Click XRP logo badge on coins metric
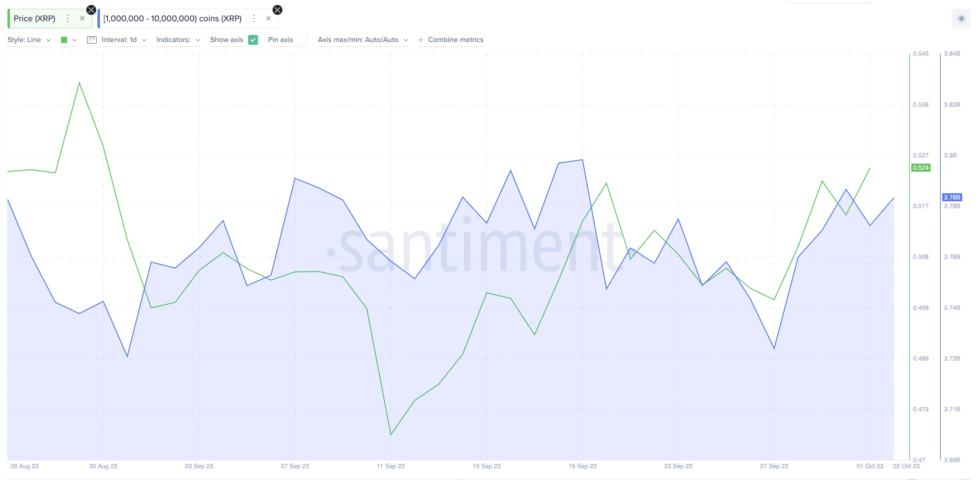 278,10
